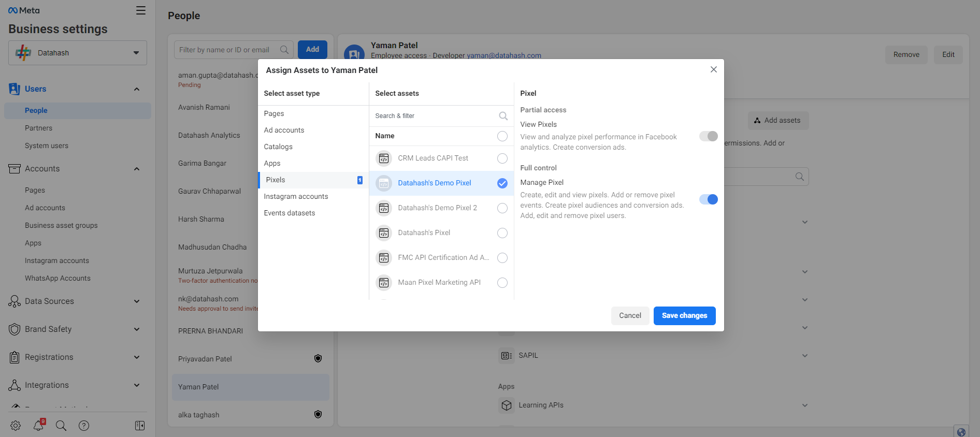Collapse the Users section chevron
Screen dimensions: 980x437
click(x=137, y=89)
